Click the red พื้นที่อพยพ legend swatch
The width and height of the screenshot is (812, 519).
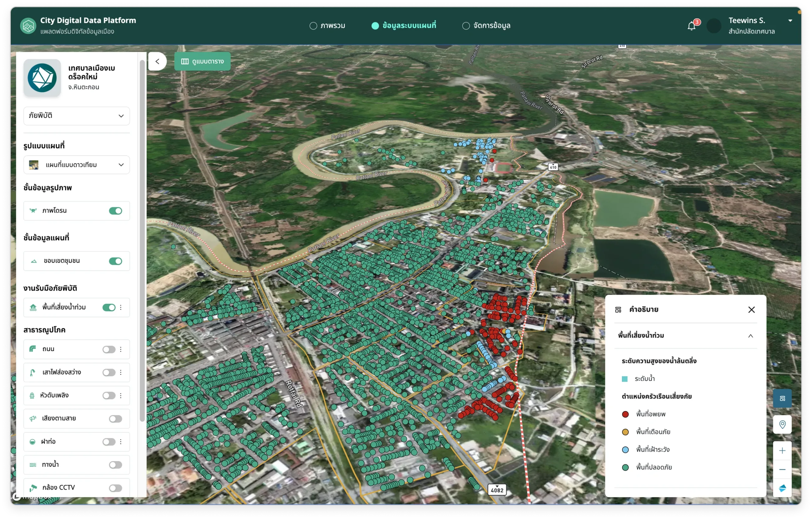click(x=625, y=414)
